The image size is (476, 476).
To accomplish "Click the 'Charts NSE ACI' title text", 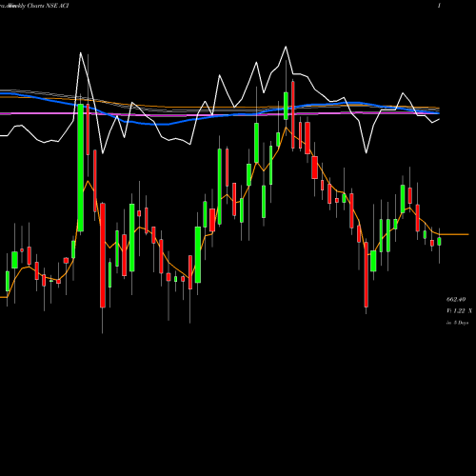I will tap(48, 6).
